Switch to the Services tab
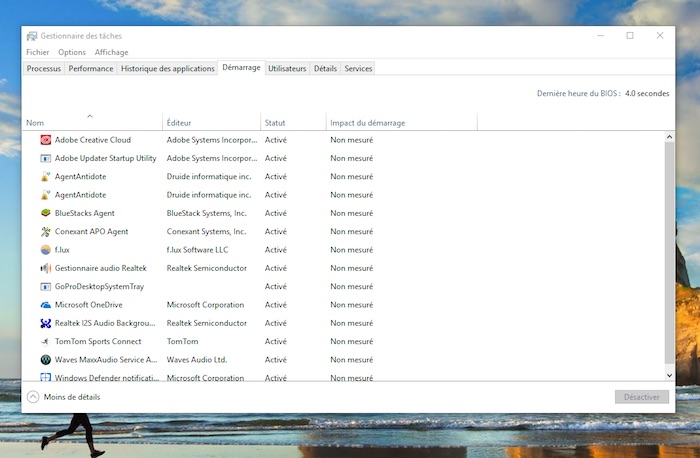 point(358,69)
